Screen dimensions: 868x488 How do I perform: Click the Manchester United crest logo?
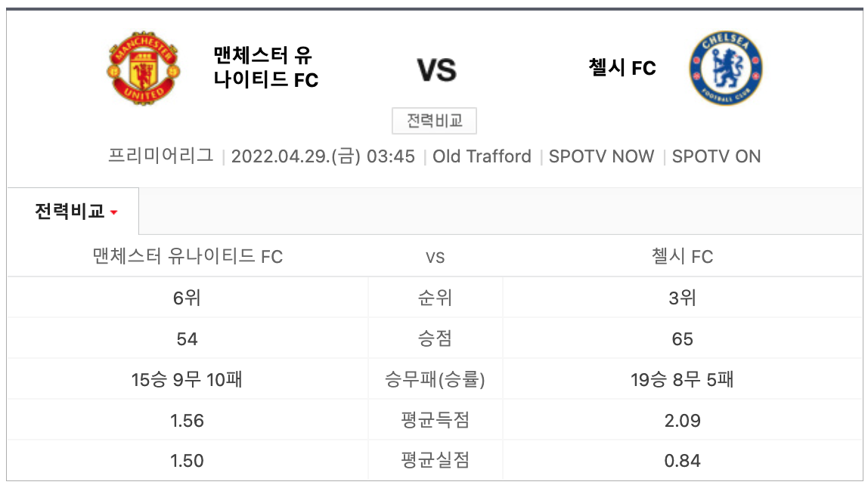coord(143,69)
